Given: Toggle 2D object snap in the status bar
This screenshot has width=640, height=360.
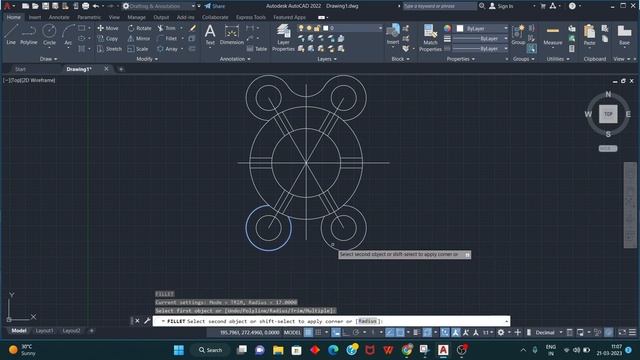Looking at the screenshot, I should click(400, 333).
